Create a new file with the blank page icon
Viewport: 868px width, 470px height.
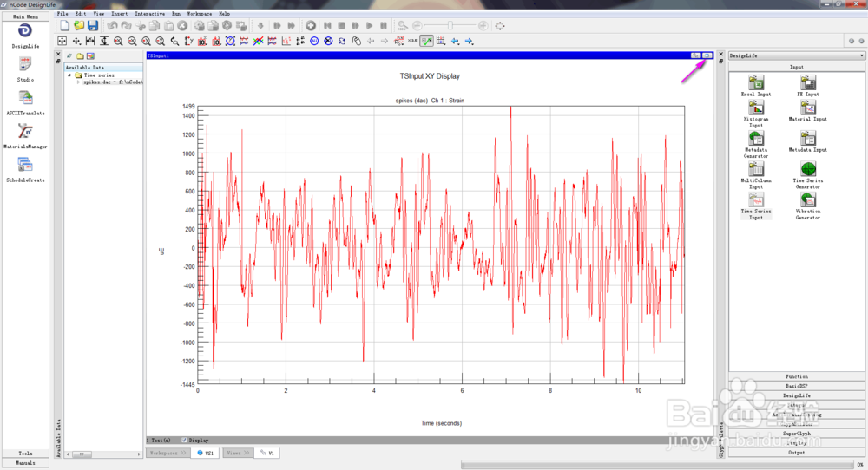(65, 25)
